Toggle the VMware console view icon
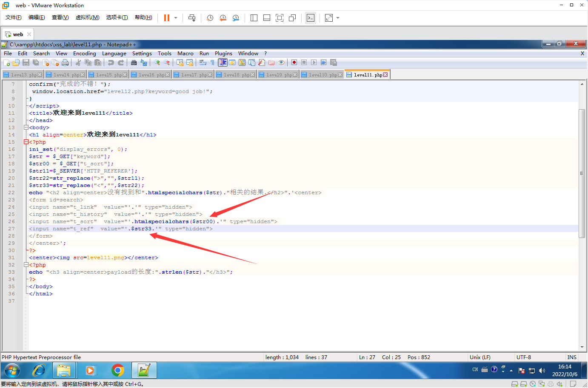 (311, 18)
